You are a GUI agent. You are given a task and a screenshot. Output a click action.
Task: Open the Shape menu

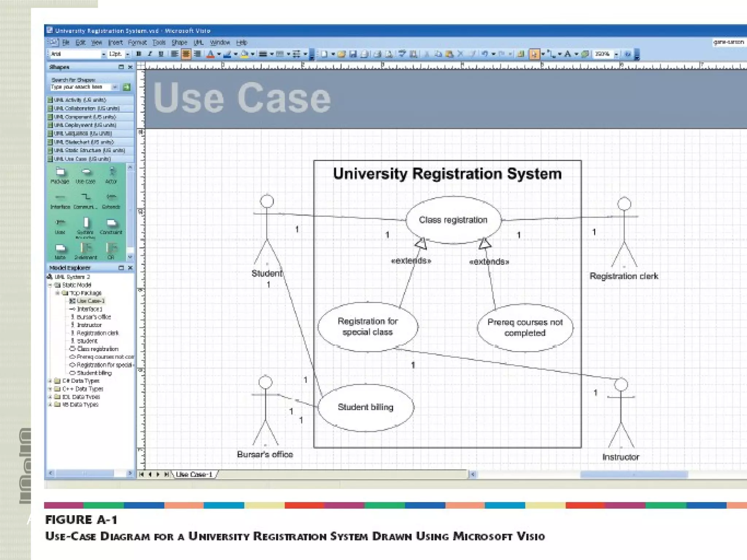point(179,42)
